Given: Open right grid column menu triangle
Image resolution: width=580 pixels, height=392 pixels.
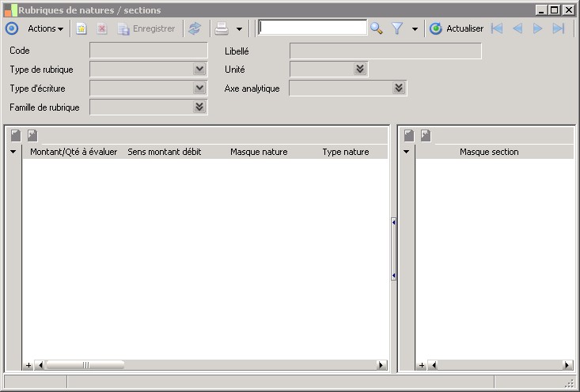Looking at the screenshot, I should click(x=407, y=152).
